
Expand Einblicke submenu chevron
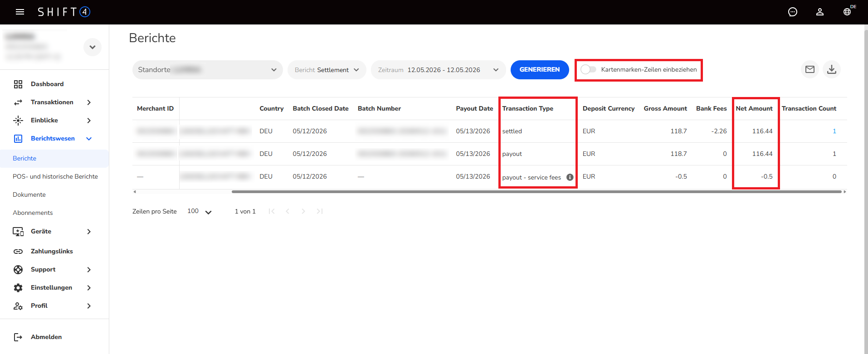click(89, 121)
